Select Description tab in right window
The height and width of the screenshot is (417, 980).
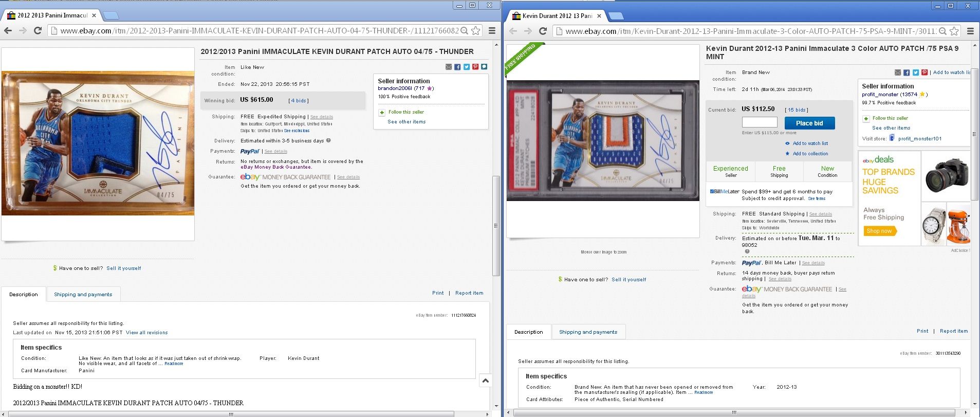[529, 332]
